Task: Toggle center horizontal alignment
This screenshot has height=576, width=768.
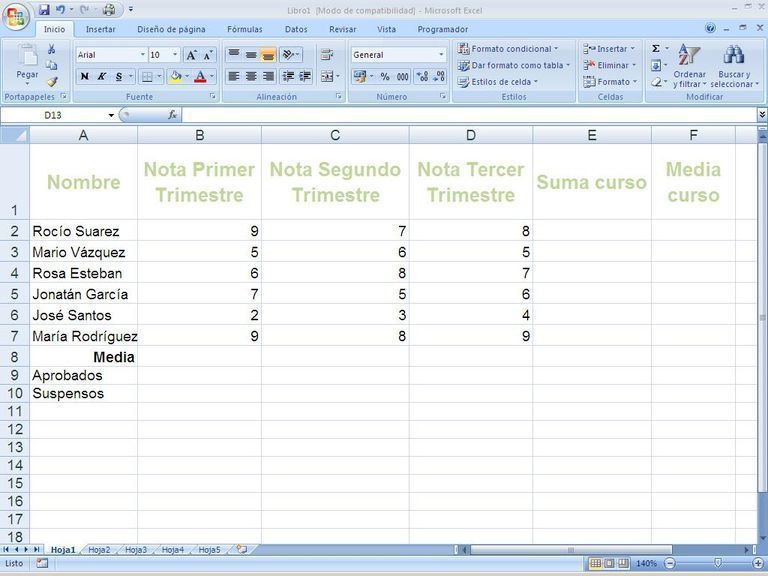Action: tap(251, 76)
